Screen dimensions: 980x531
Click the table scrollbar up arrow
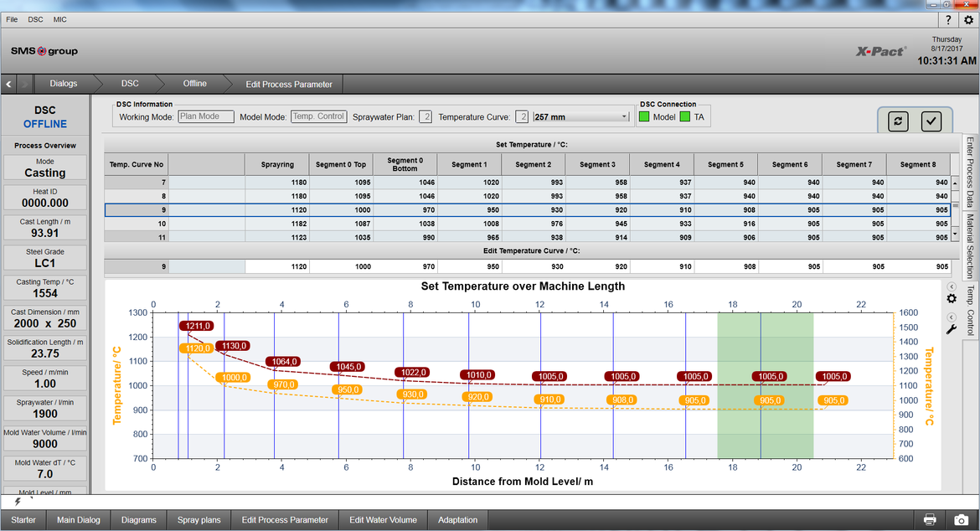(x=955, y=183)
